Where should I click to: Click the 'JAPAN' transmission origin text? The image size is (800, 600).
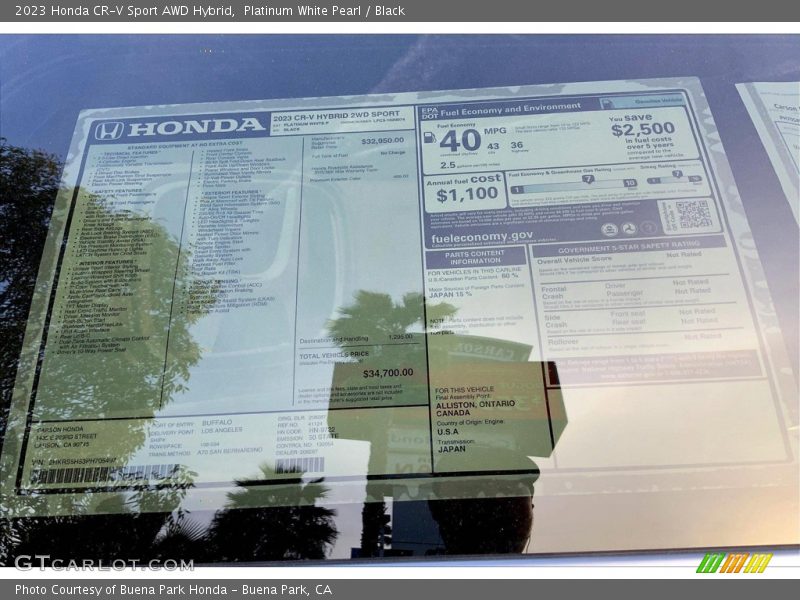[x=452, y=449]
